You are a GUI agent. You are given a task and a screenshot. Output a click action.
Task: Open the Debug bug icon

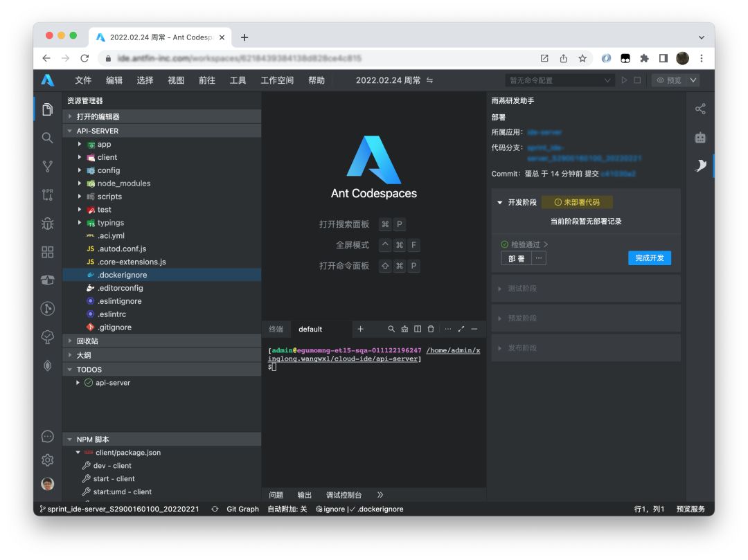47,223
